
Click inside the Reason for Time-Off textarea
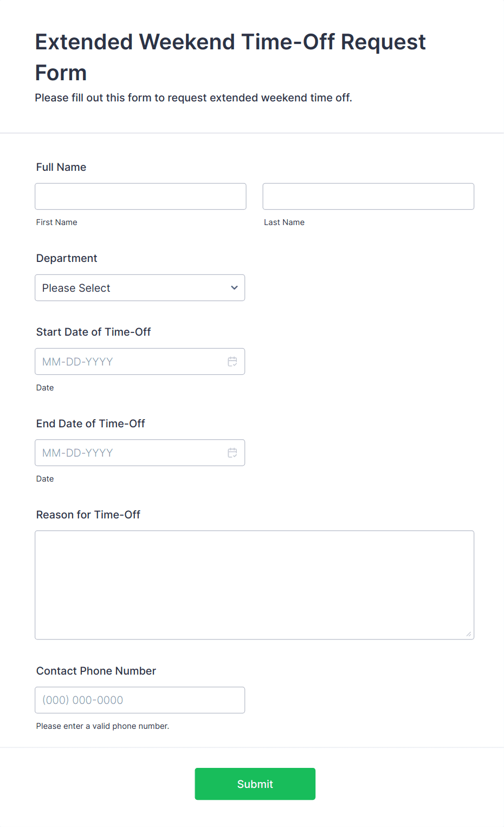[x=254, y=585]
